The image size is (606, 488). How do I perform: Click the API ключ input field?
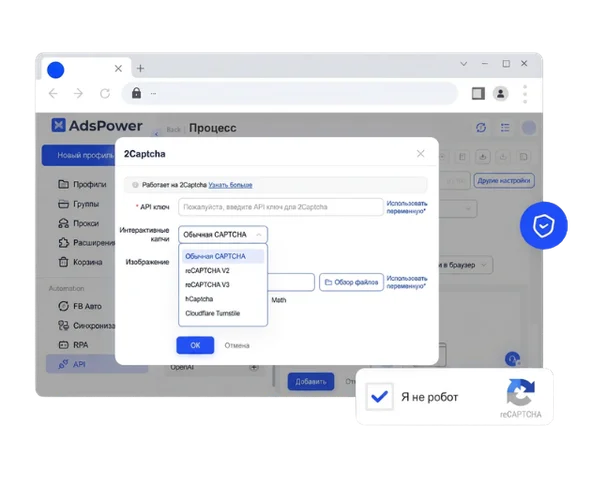[x=281, y=207]
